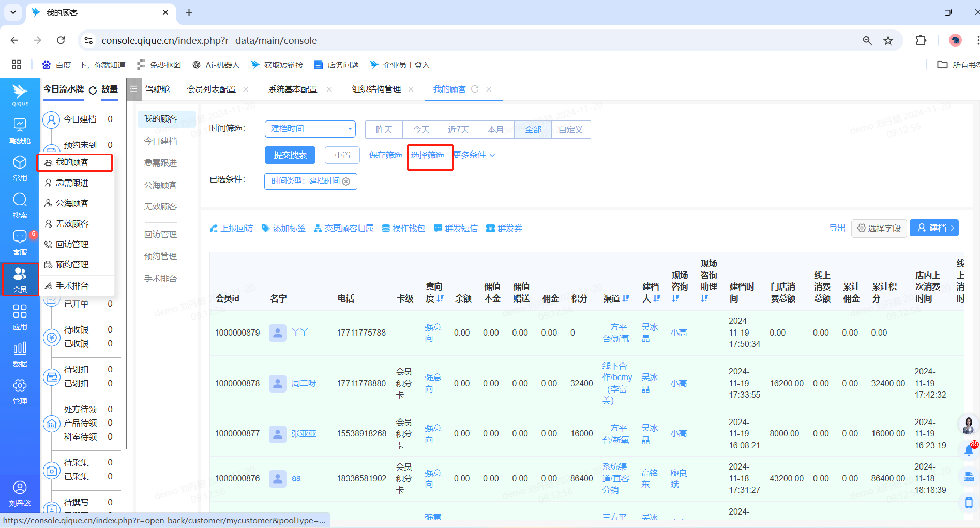Click the notification bell icon
The width and height of the screenshot is (980, 528).
click(x=969, y=450)
